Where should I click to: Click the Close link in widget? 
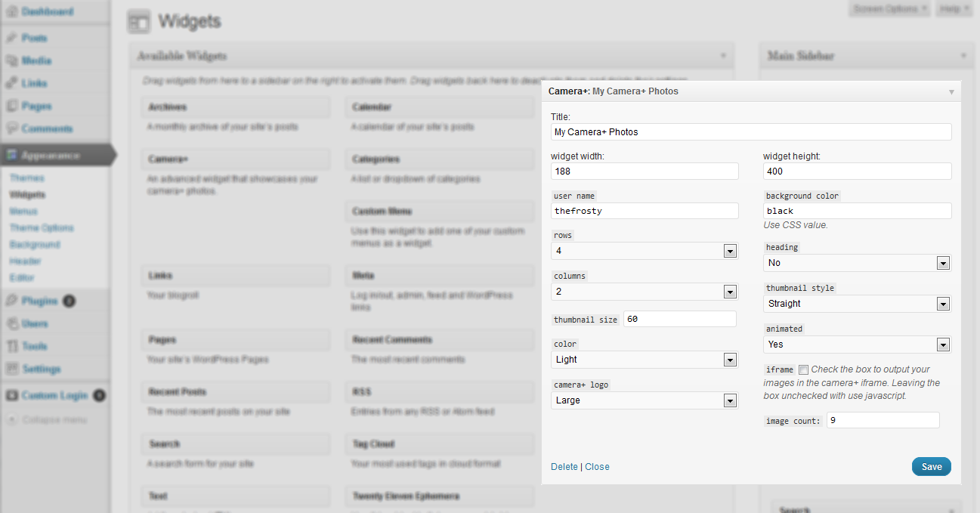tap(597, 467)
